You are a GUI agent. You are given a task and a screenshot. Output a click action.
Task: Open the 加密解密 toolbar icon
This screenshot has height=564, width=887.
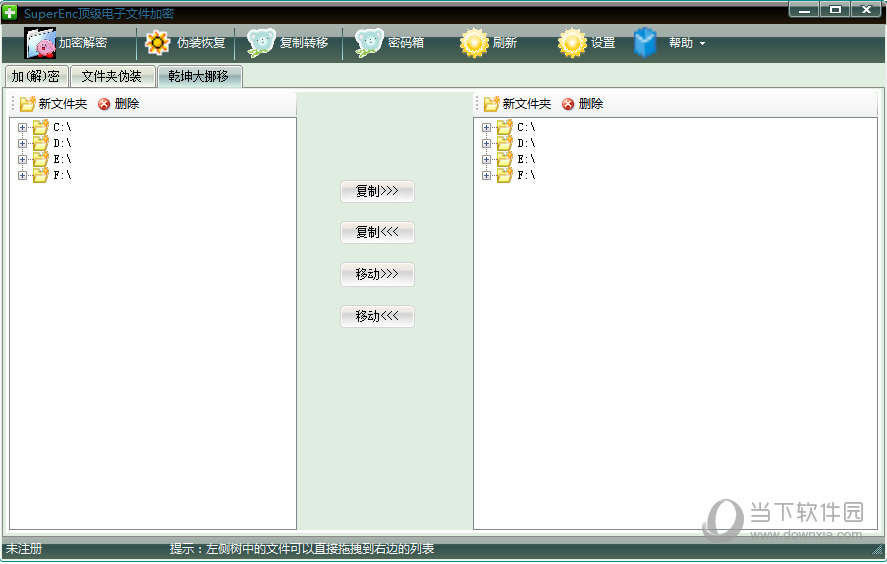(x=40, y=43)
